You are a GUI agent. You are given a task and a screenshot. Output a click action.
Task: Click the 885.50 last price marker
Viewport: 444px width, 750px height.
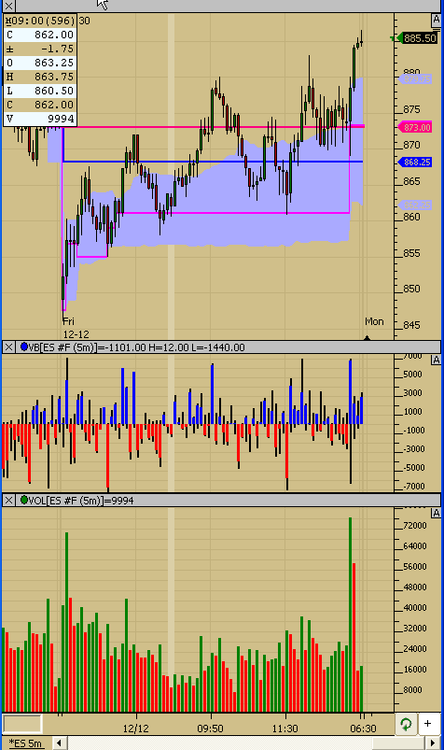click(x=418, y=38)
